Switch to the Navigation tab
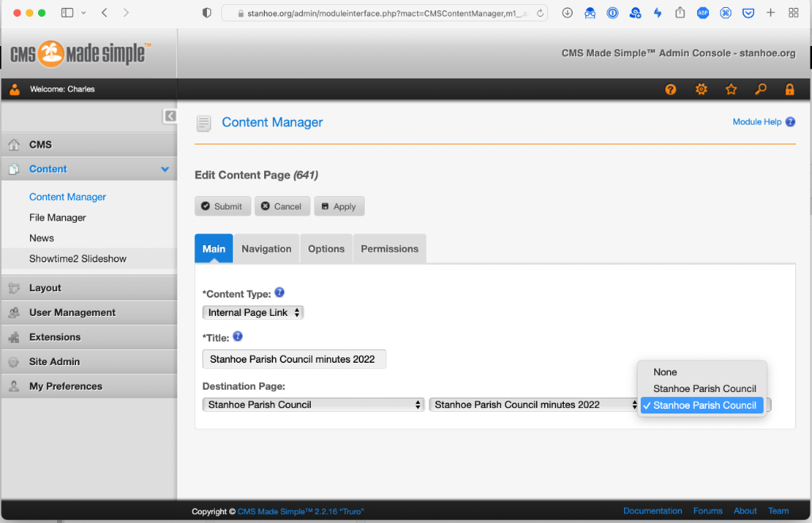Viewport: 812px width, 523px height. 266,248
